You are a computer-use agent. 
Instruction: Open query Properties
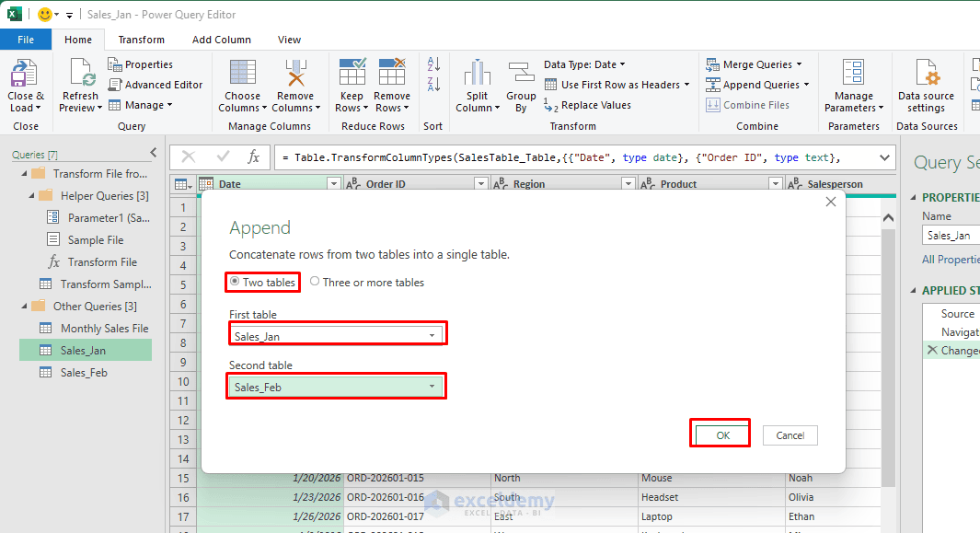140,64
